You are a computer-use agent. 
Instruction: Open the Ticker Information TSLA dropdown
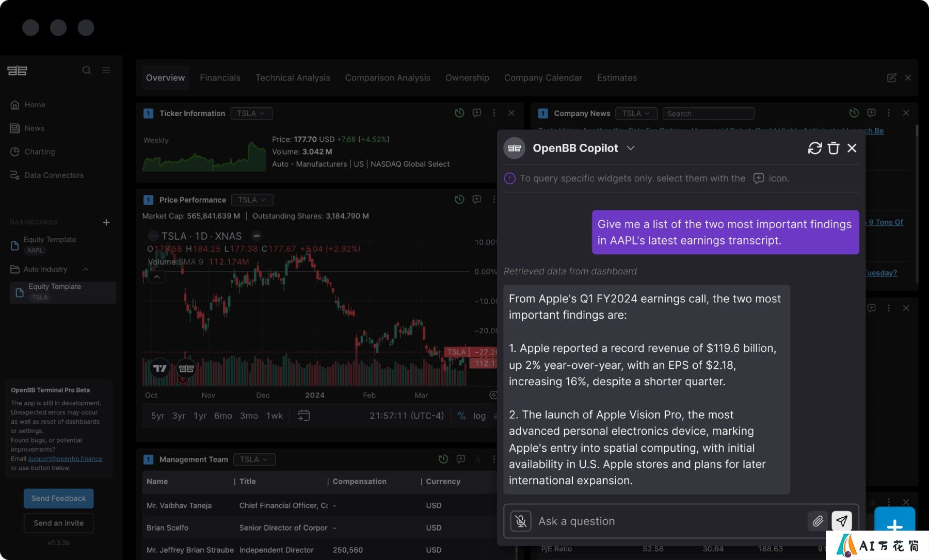(251, 113)
